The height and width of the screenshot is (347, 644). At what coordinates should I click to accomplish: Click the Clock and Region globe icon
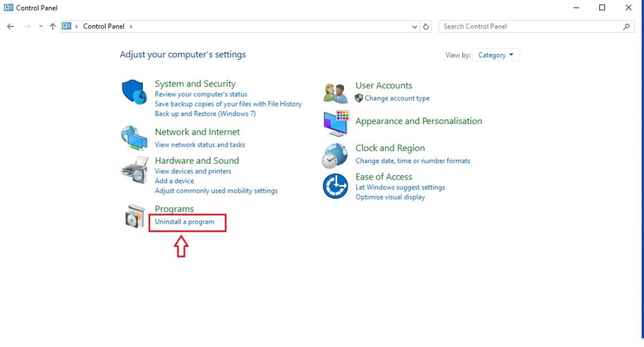[335, 156]
